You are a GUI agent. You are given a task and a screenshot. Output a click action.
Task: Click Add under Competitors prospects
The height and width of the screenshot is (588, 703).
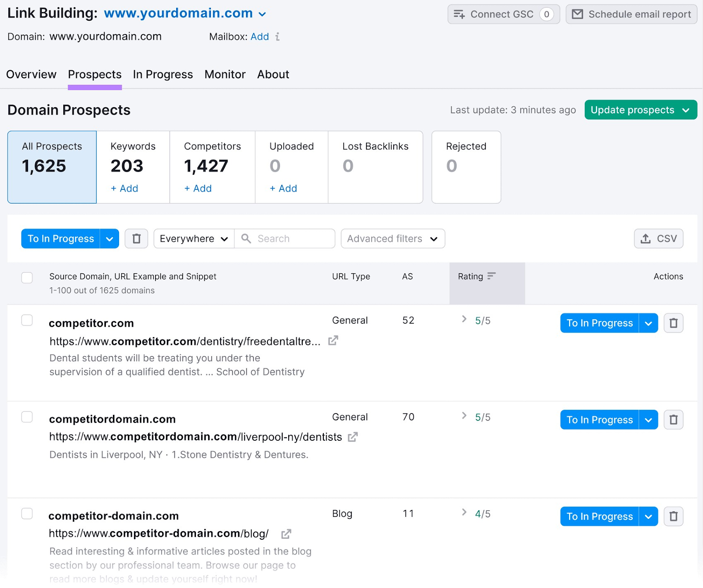[x=198, y=188]
